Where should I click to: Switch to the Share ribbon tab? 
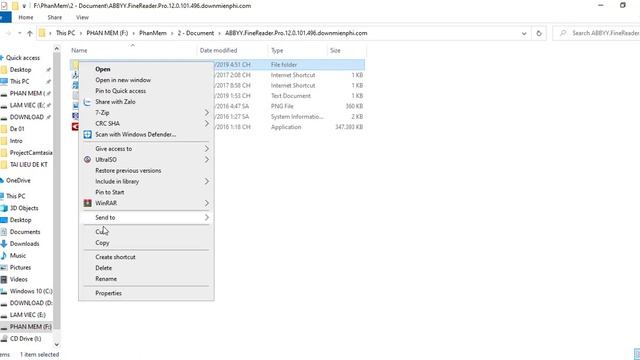54,18
